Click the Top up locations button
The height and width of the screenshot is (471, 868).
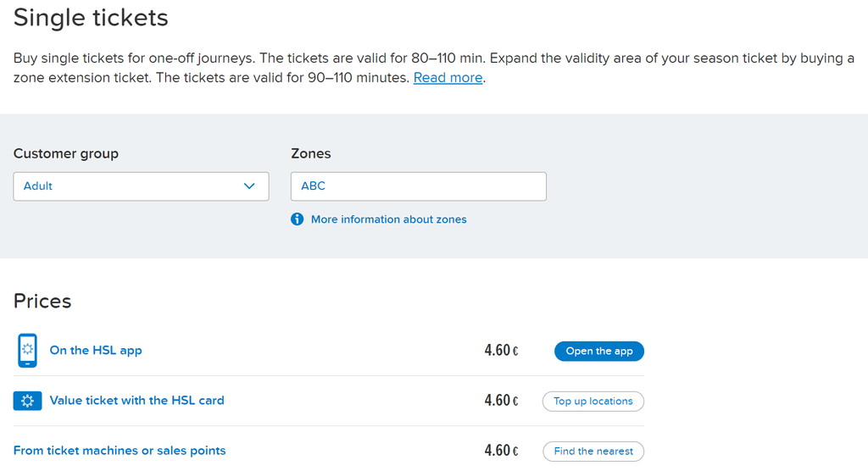click(x=593, y=402)
